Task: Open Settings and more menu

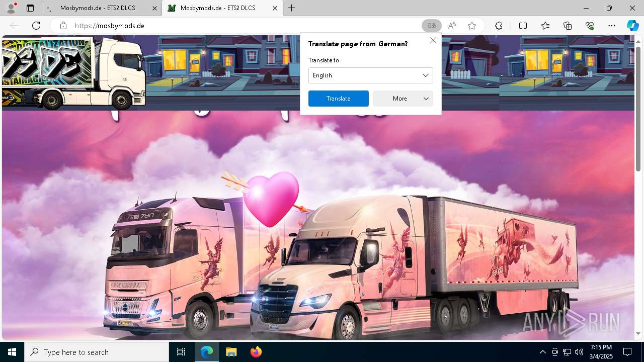Action: click(612, 26)
